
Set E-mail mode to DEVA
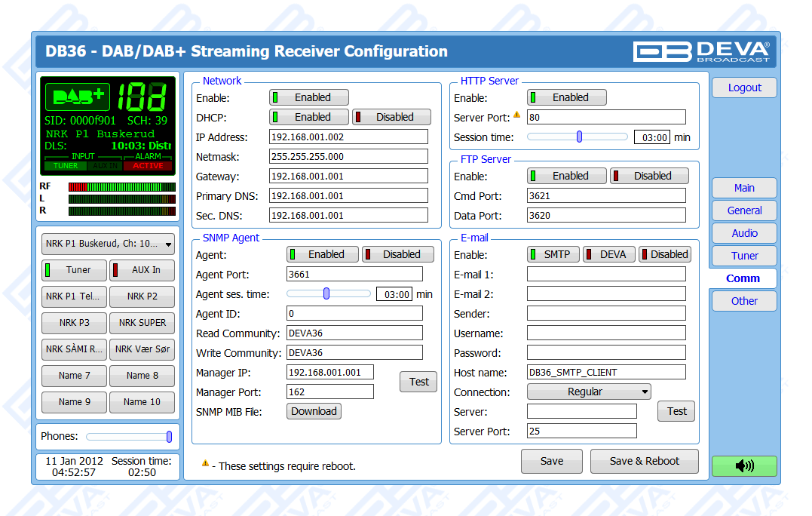pos(609,254)
